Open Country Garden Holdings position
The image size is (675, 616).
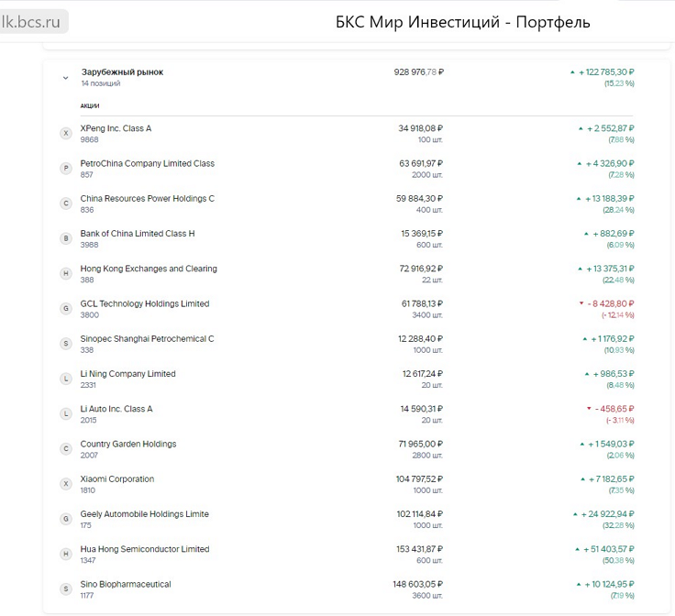127,444
